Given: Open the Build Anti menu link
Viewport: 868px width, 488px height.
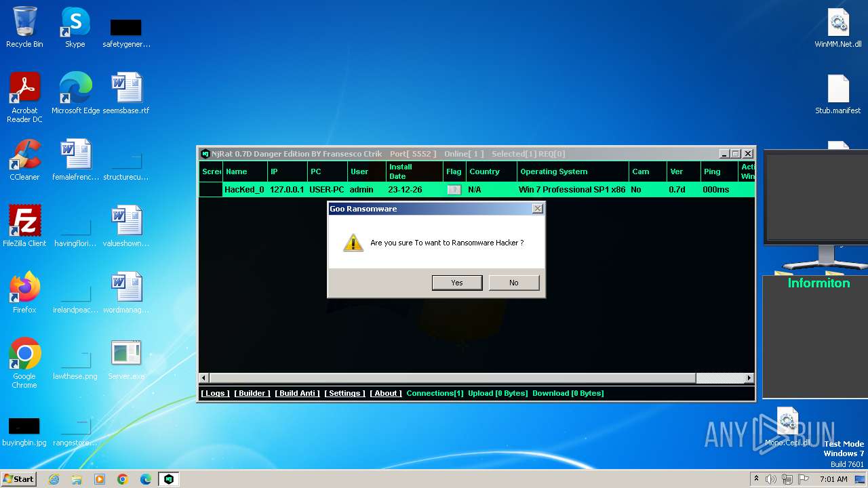Looking at the screenshot, I should (298, 393).
